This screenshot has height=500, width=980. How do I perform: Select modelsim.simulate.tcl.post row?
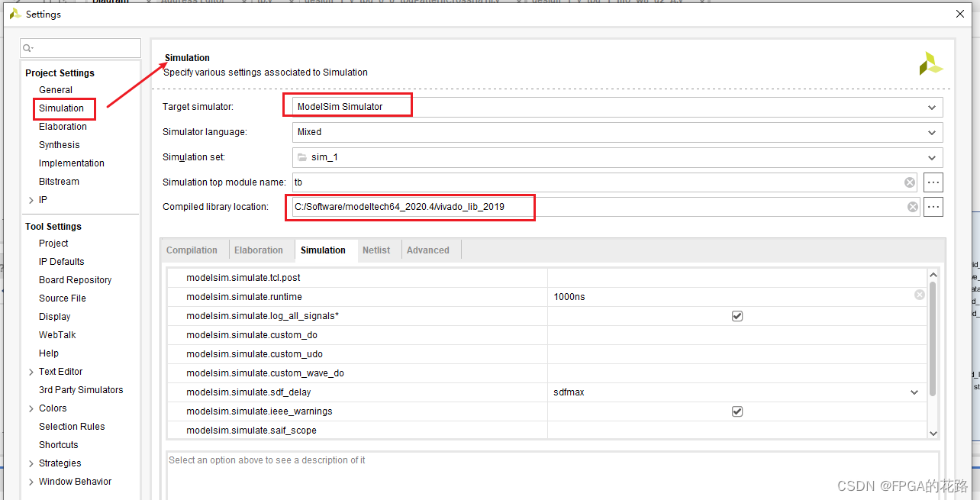pos(546,278)
